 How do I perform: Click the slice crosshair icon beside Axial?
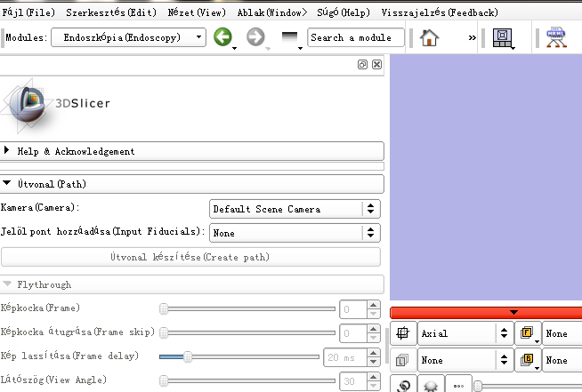[x=402, y=334]
